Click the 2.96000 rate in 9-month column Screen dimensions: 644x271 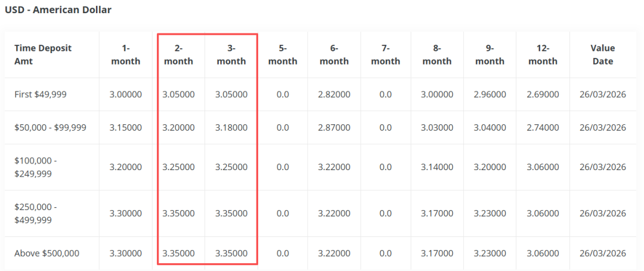[x=490, y=94]
